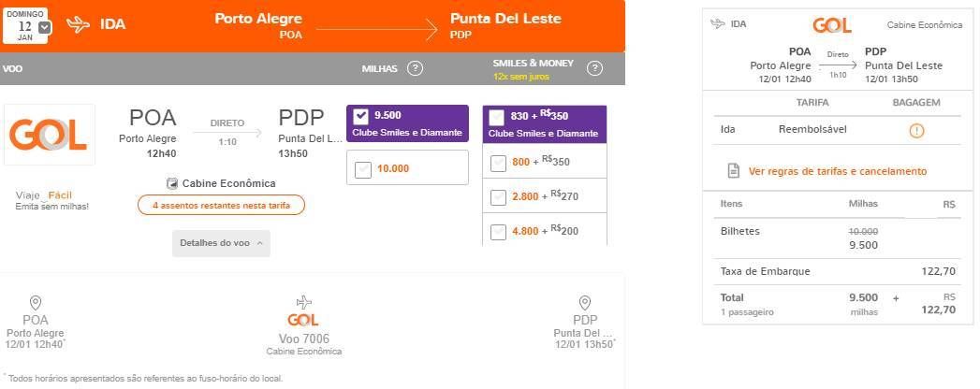This screenshot has height=389, width=980.
Task: Collapse the Detalhes do voo section
Action: point(221,243)
